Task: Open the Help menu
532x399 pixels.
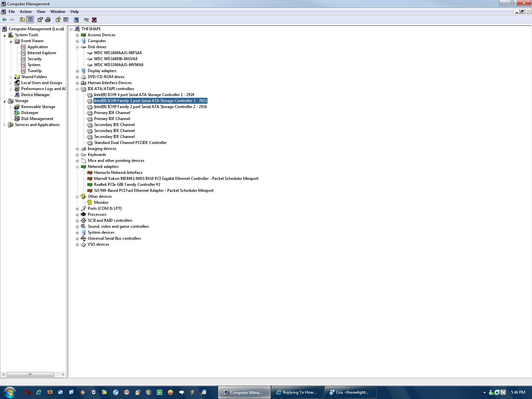Action: pos(74,12)
